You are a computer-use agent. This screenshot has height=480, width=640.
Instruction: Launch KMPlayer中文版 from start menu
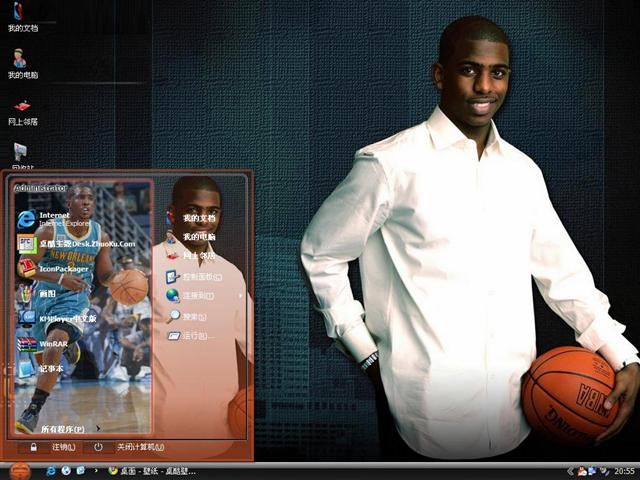point(57,319)
